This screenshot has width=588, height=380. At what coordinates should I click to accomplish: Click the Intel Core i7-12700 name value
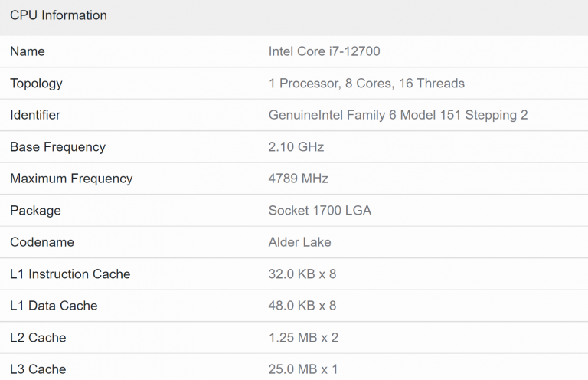324,51
